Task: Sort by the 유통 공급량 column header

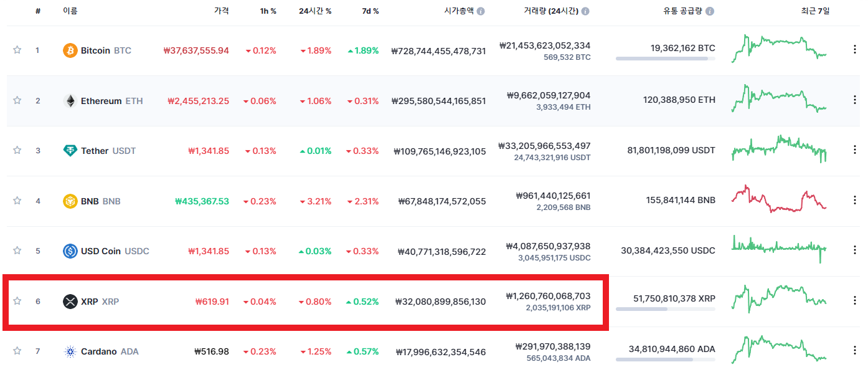Action: pyautogui.click(x=683, y=11)
